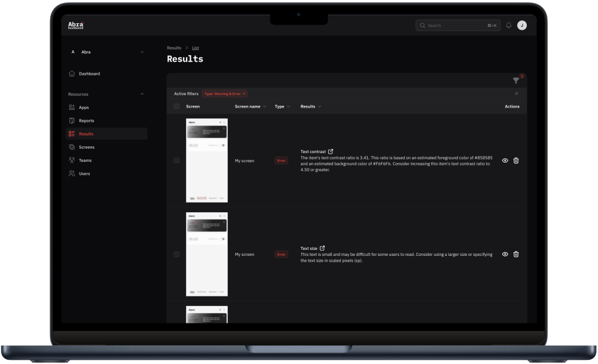Image resolution: width=598 pixels, height=364 pixels.
Task: Click Error badge in Text size row
Action: (x=282, y=254)
